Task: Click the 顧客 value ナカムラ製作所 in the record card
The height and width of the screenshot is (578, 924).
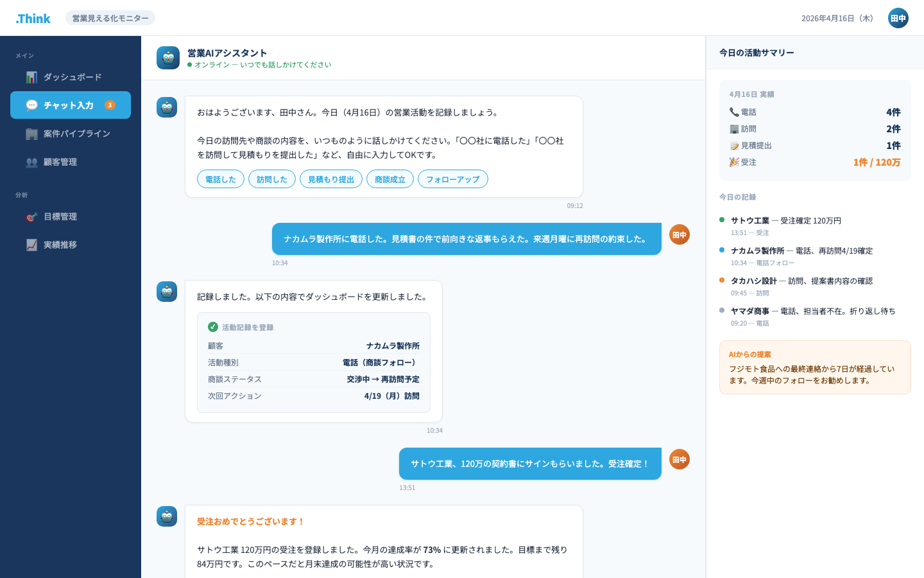Action: 393,346
